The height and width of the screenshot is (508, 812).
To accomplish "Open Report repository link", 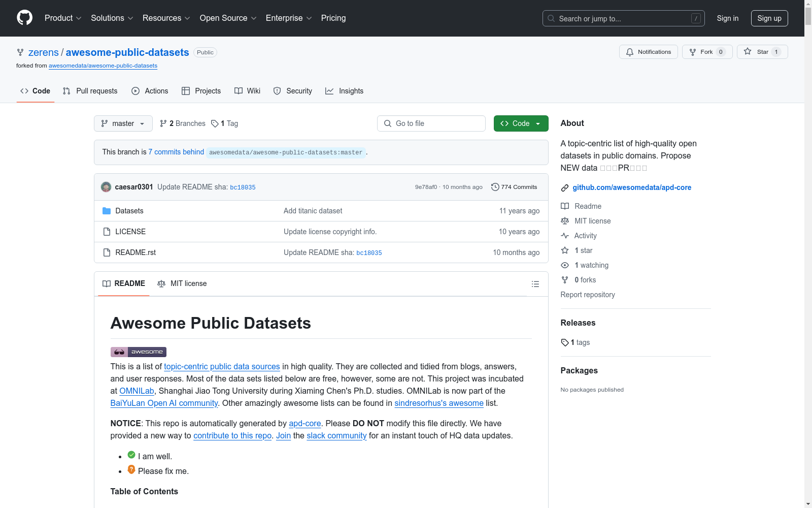I will [x=588, y=295].
